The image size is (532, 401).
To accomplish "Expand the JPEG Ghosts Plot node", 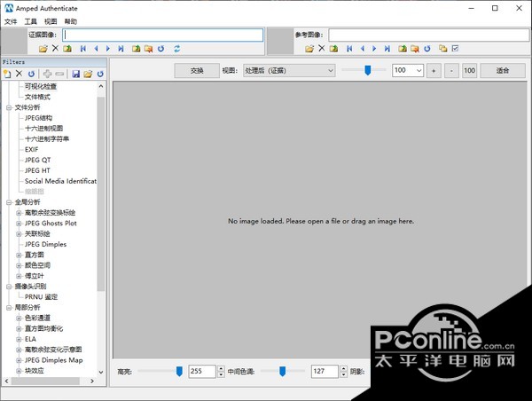I will pos(19,224).
